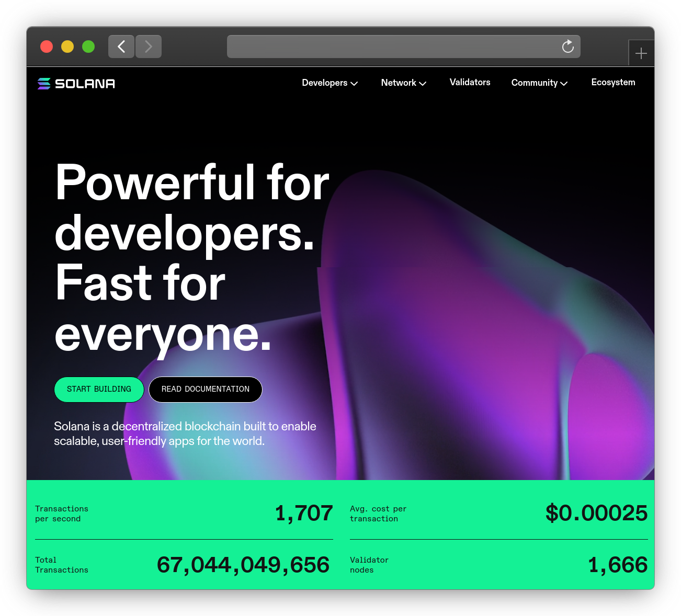Screen dimensions: 681x616
Task: Expand the Developers dropdown menu
Action: pyautogui.click(x=330, y=83)
